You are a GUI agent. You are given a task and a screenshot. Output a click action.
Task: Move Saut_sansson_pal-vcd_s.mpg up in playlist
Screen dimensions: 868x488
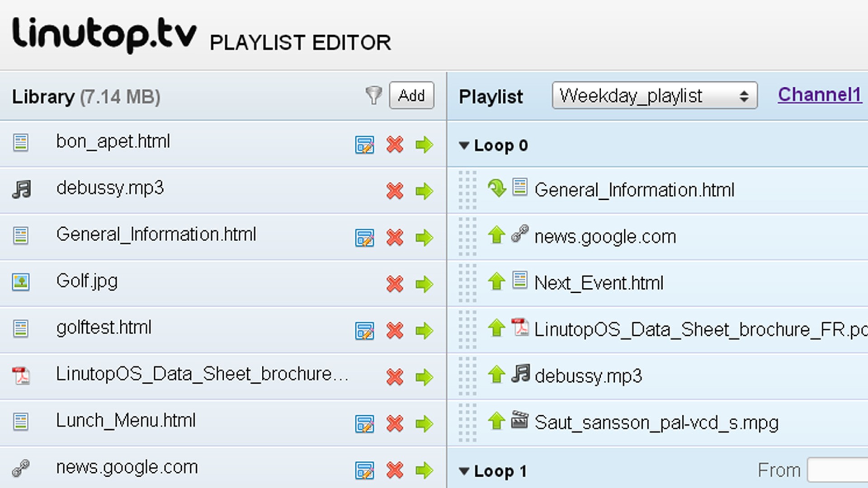pyautogui.click(x=496, y=421)
